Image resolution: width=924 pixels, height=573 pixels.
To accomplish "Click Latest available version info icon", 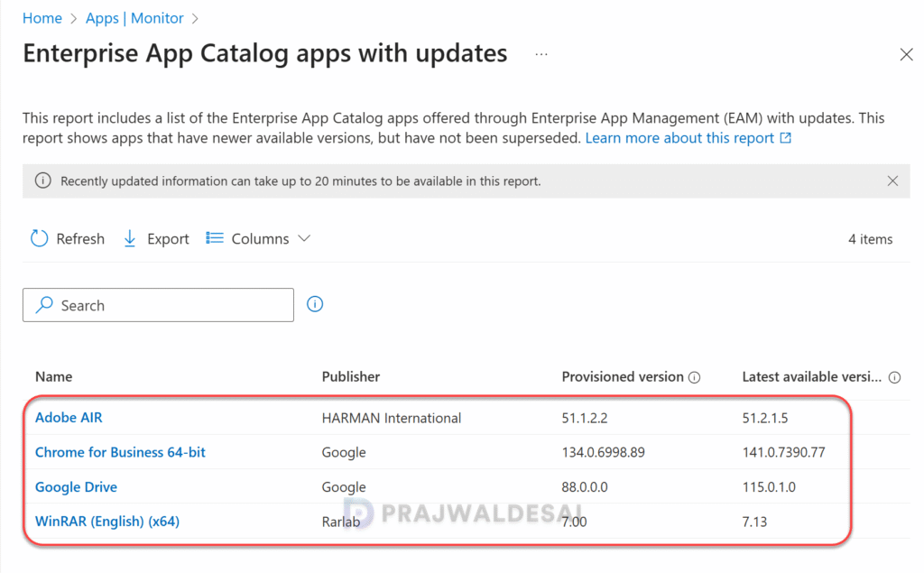I will (894, 377).
